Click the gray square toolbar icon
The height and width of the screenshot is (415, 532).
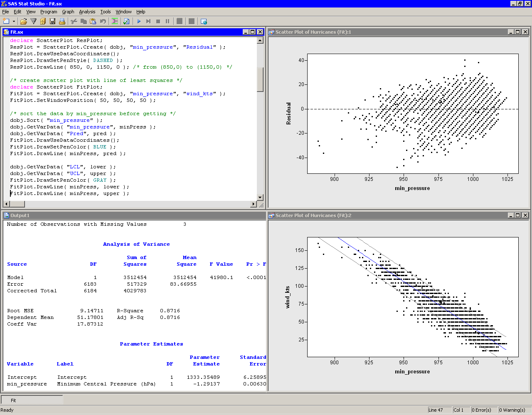pyautogui.click(x=192, y=21)
